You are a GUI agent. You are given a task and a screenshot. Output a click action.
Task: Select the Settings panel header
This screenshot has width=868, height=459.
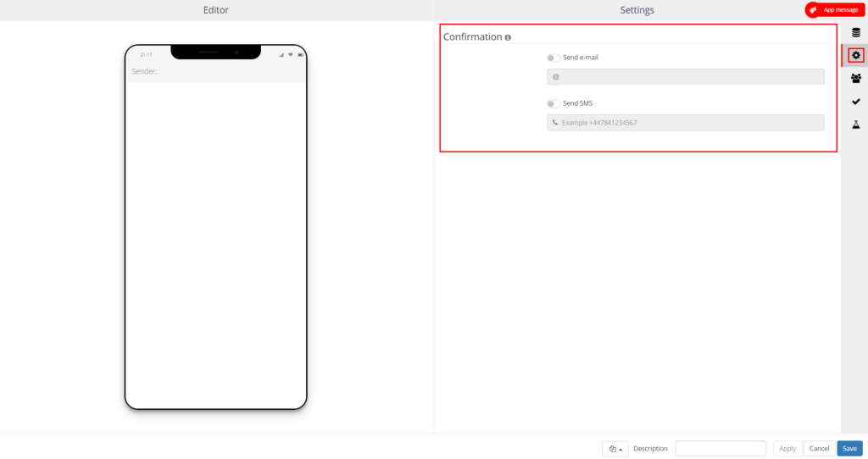[x=637, y=10]
